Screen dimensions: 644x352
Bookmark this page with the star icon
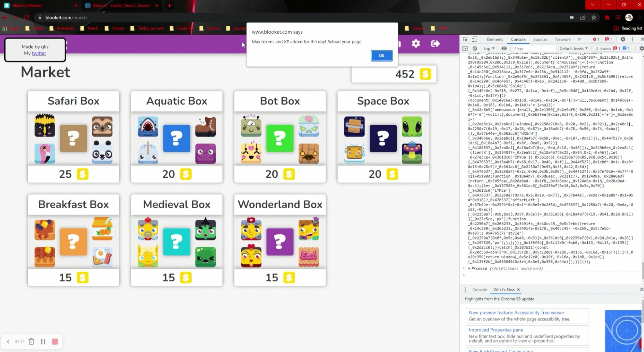pyautogui.click(x=594, y=18)
